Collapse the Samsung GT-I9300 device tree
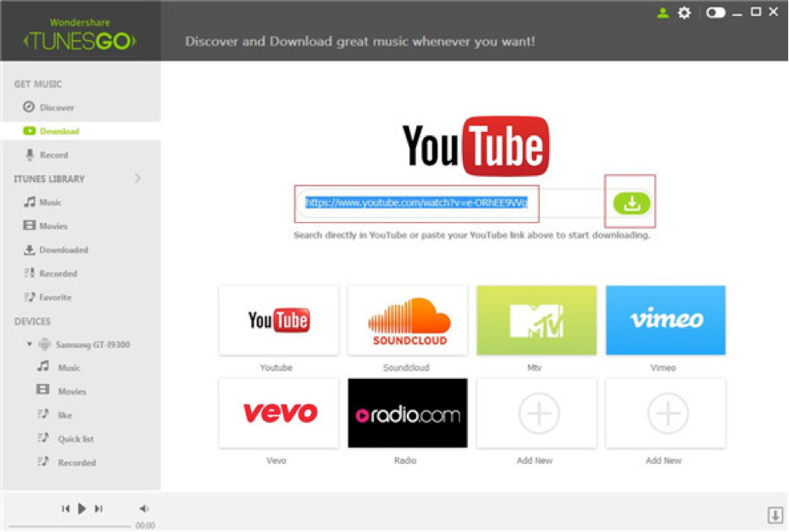 29,344
